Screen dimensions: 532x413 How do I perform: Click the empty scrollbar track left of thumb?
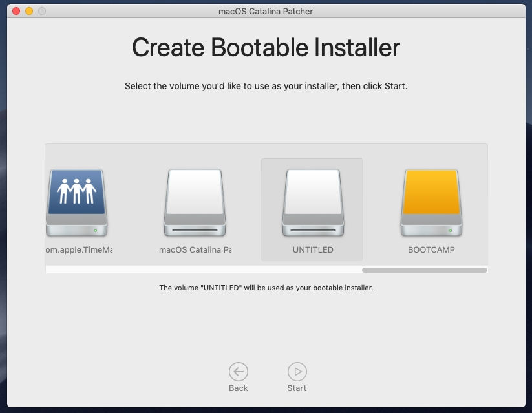coord(204,270)
